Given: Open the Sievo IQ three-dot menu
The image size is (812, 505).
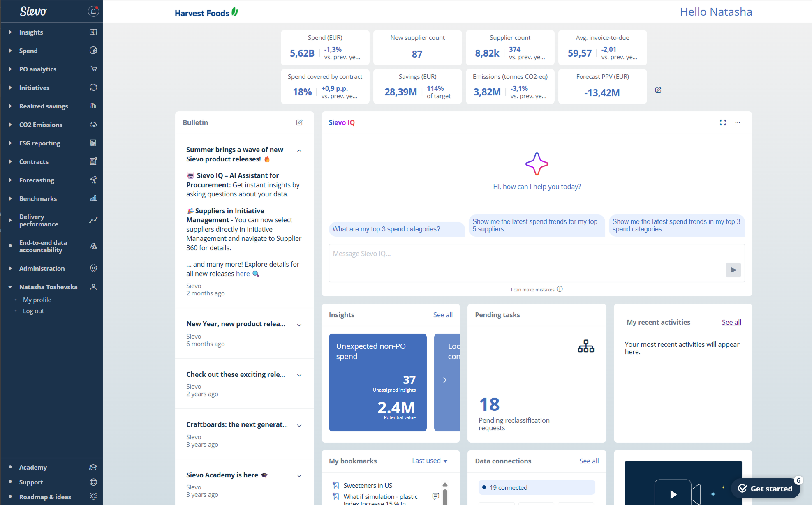Looking at the screenshot, I should (x=738, y=122).
